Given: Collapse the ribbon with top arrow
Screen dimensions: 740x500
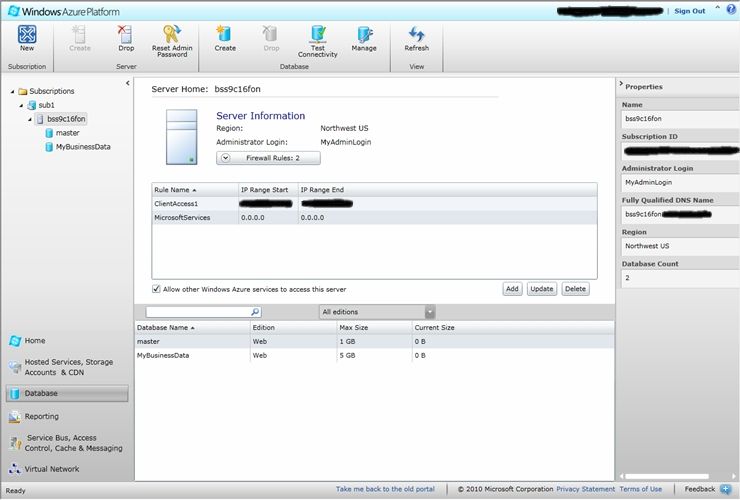Looking at the screenshot, I should (x=717, y=7).
